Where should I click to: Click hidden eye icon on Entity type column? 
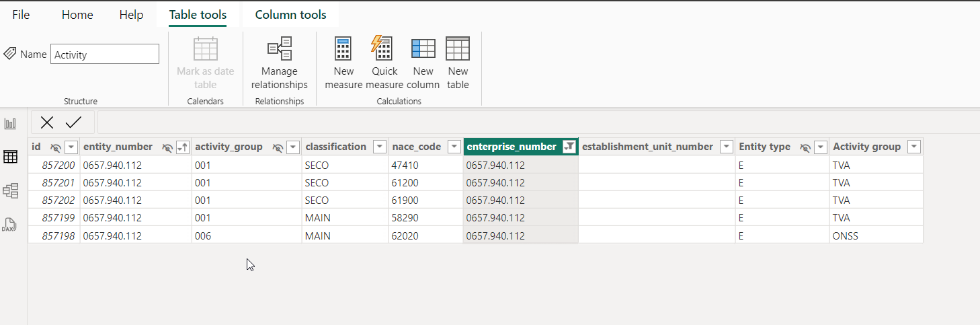point(805,147)
